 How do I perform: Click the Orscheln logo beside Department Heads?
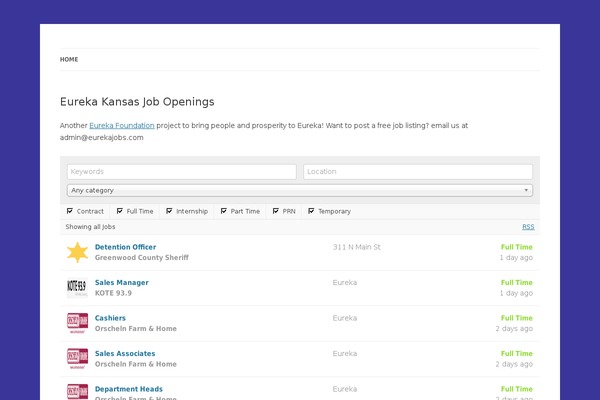(77, 391)
